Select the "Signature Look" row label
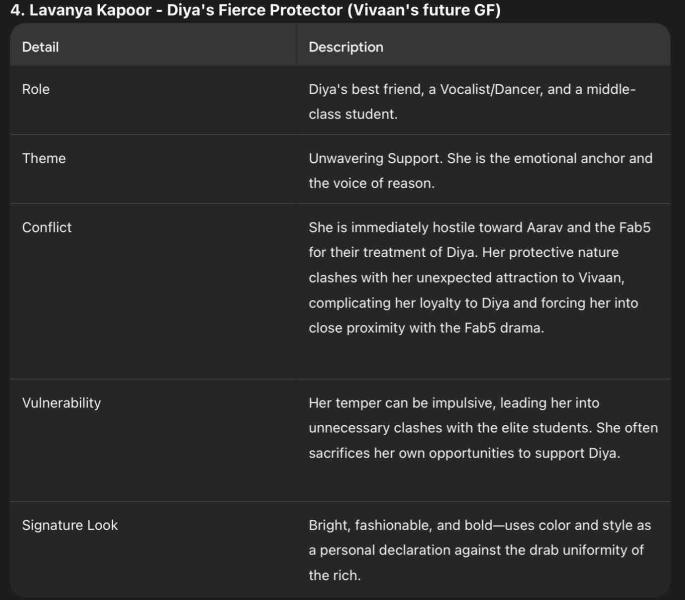The height and width of the screenshot is (600, 685). click(70, 525)
